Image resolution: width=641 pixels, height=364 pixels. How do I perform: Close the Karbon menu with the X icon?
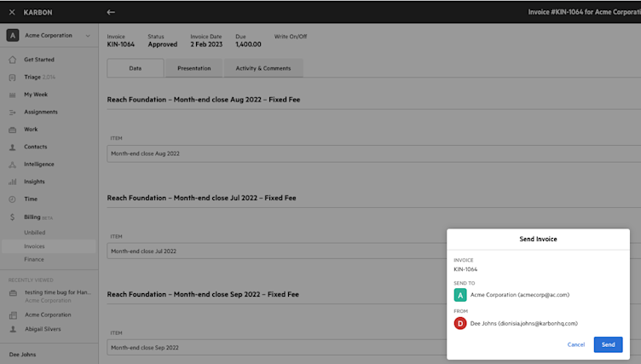(x=12, y=12)
